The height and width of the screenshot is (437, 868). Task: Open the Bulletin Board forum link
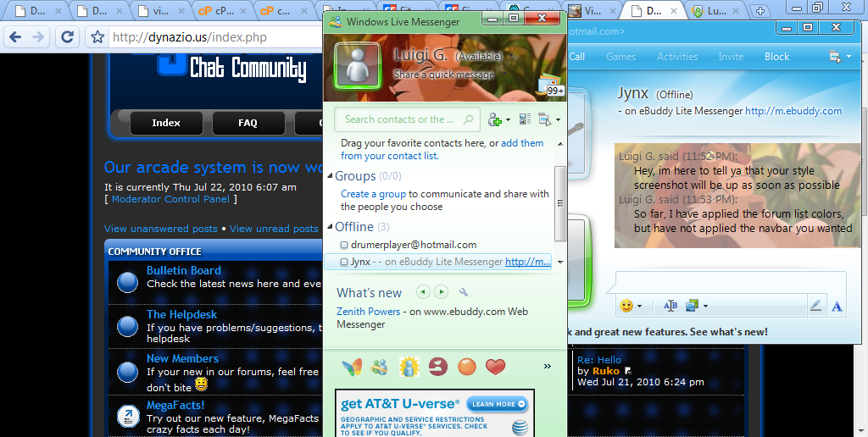[x=183, y=270]
